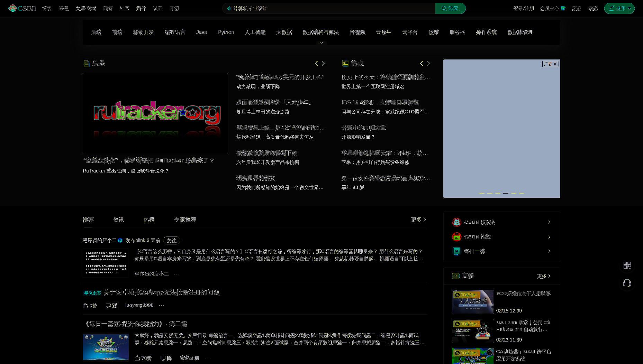Viewport: 643px width, 364px height.
Task: Click the green 搜索 search button
Action: pos(450,8)
